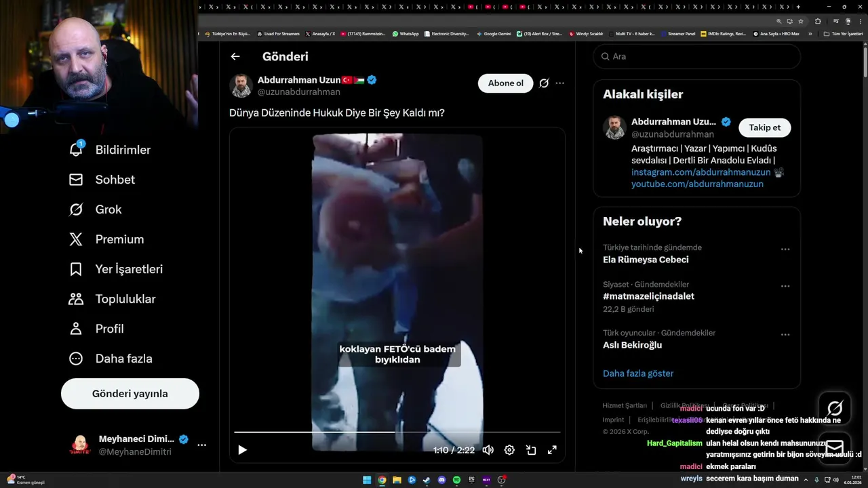Viewport: 868px width, 488px height.
Task: Click the Abone ol button
Action: pyautogui.click(x=506, y=83)
